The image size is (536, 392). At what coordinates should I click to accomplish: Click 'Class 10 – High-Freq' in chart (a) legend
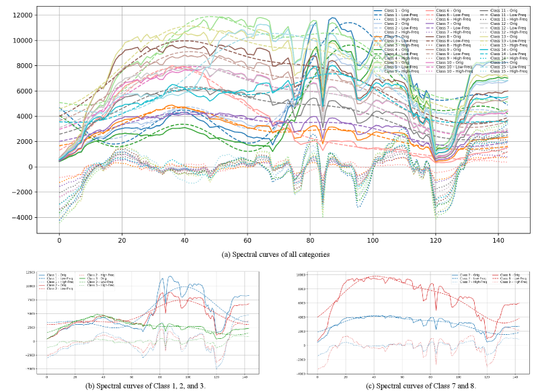tap(455, 71)
